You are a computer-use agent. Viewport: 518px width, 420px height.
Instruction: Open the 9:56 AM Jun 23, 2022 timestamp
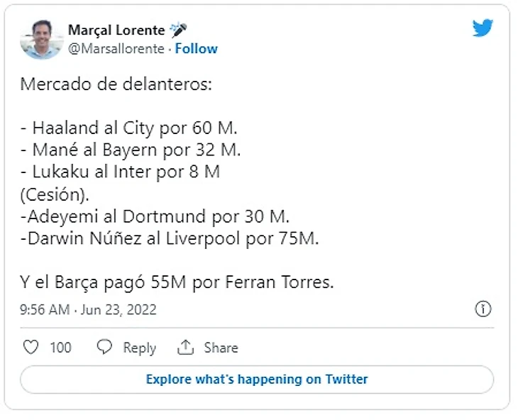click(x=88, y=310)
